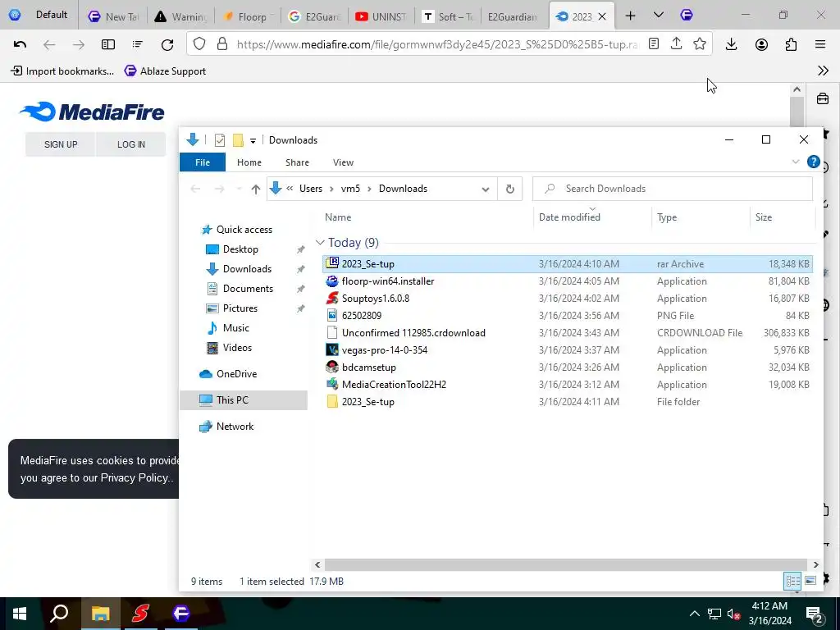Expand the Explorer ribbon chevron
This screenshot has height=630, width=840.
point(796,162)
